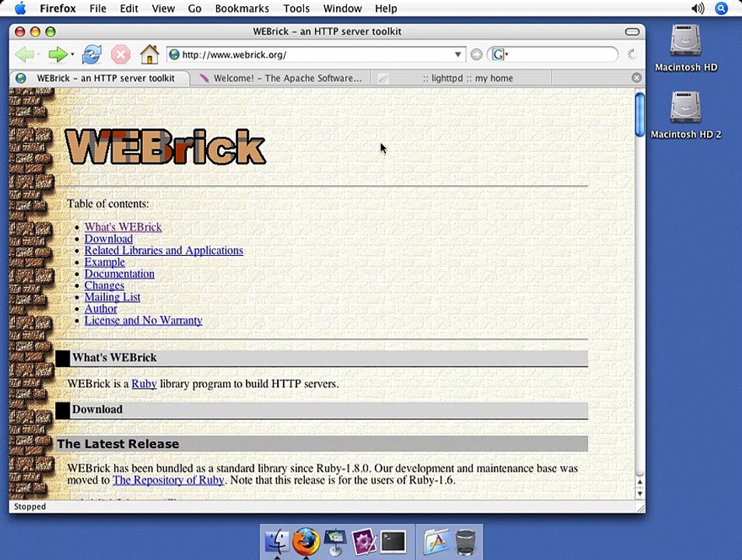742x560 pixels.
Task: Open Terminal from the Dock
Action: coord(394,541)
